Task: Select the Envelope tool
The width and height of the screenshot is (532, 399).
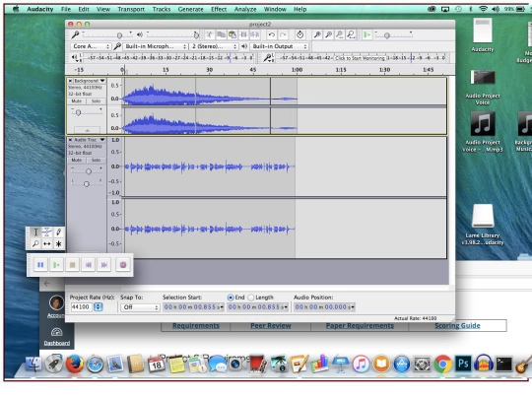Action: [x=47, y=233]
